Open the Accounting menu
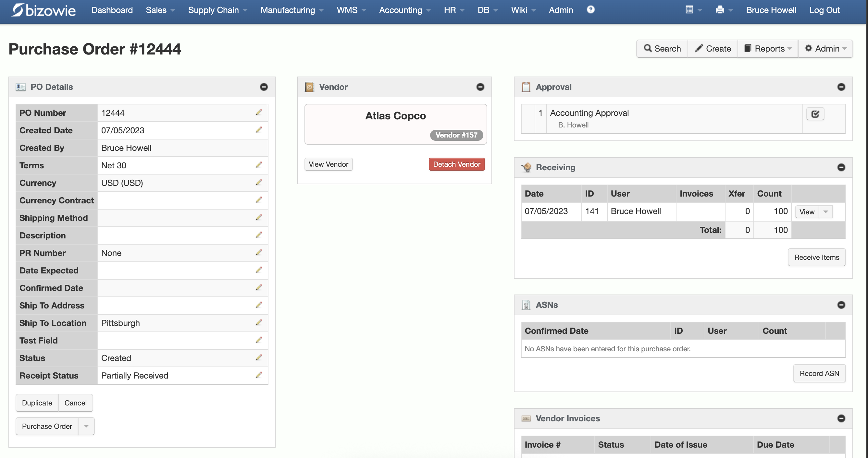The width and height of the screenshot is (868, 458). click(404, 10)
